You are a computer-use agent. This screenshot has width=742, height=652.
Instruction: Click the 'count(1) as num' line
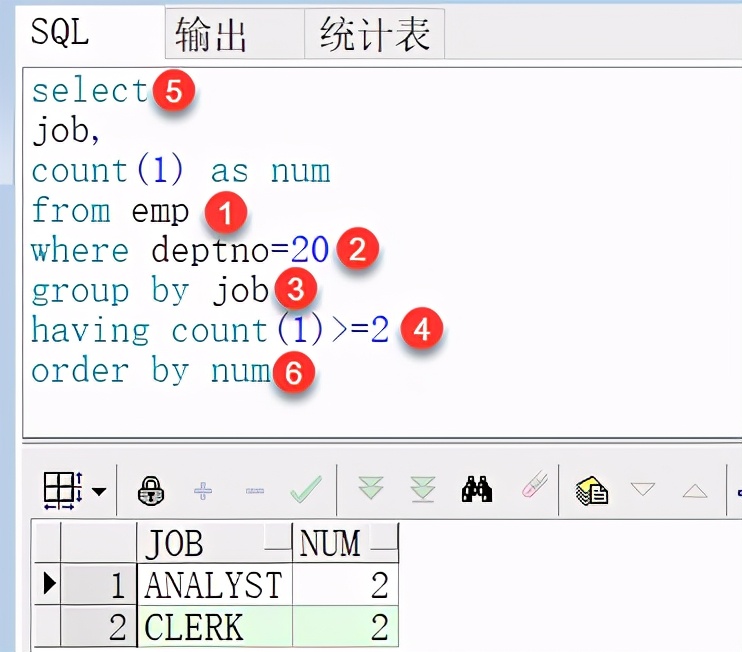[x=181, y=170]
